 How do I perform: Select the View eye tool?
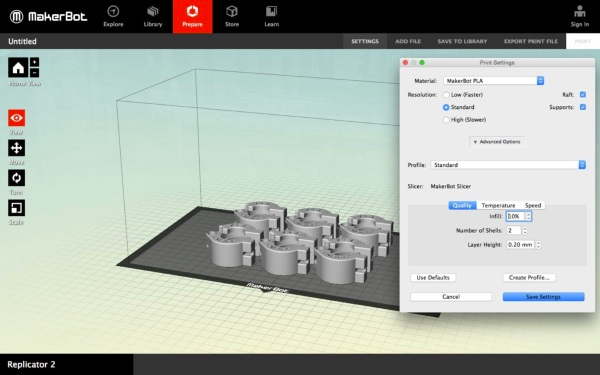coord(16,118)
